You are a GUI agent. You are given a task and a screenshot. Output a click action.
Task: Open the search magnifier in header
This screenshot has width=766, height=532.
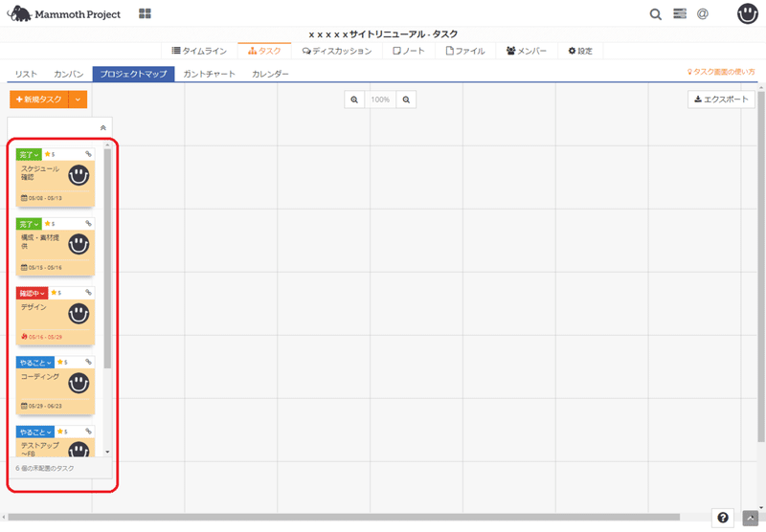(656, 14)
